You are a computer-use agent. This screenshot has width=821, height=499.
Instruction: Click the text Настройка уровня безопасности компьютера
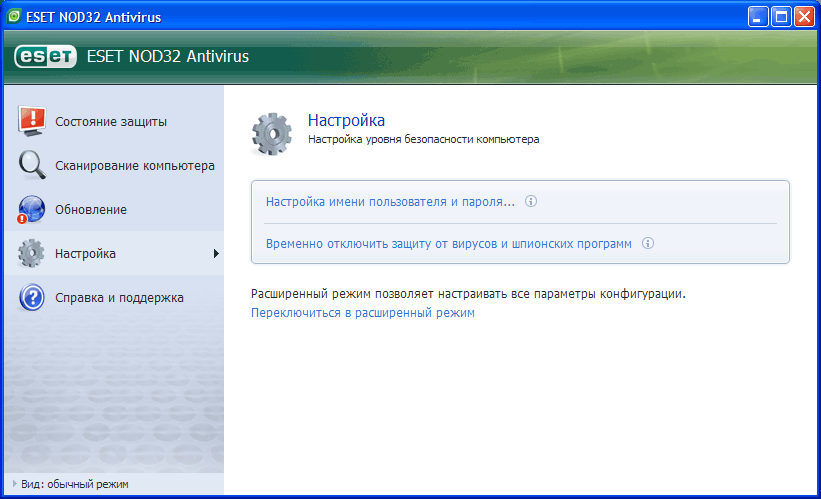click(x=424, y=139)
